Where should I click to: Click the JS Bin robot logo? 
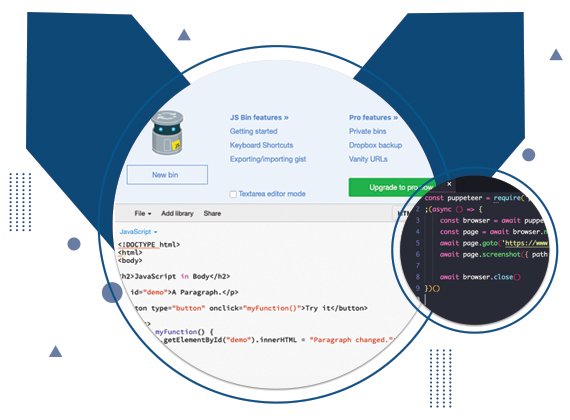point(168,133)
